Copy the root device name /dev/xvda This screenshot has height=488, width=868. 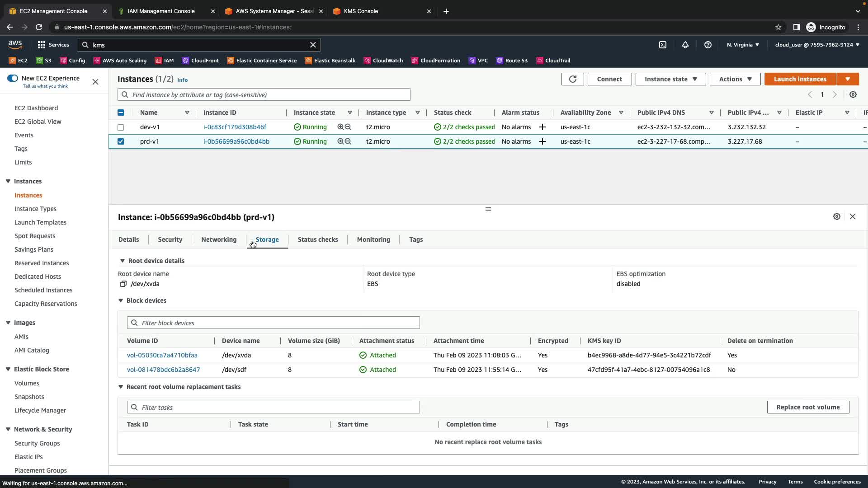tap(123, 284)
